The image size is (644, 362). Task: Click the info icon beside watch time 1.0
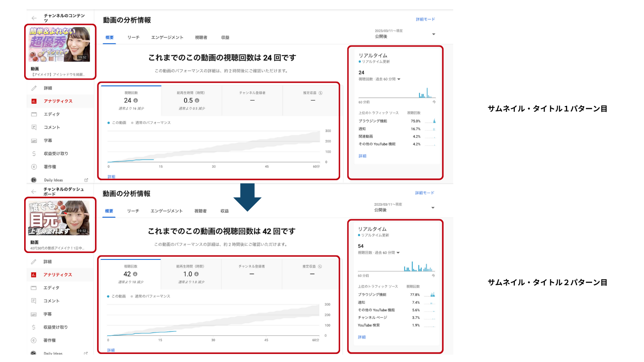[x=196, y=274]
